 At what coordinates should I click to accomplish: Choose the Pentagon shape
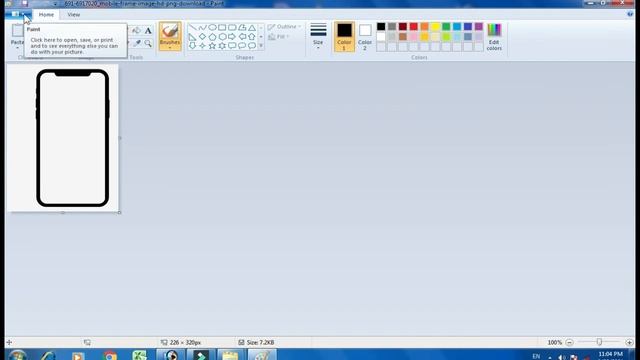pyautogui.click(x=212, y=37)
